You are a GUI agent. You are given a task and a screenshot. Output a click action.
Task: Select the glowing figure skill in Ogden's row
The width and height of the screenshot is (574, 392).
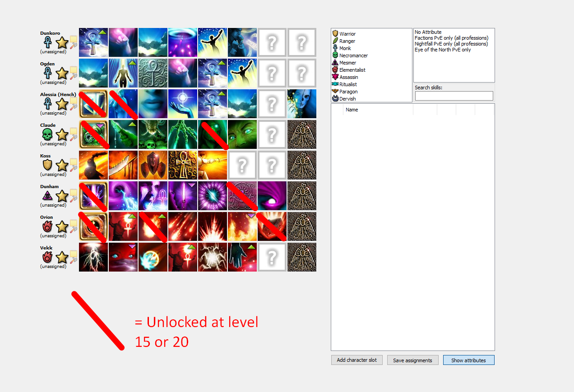123,73
